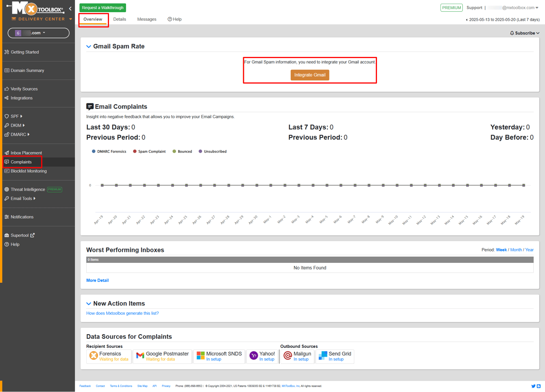
Task: Toggle DMARC Forensics legend series
Action: click(109, 152)
